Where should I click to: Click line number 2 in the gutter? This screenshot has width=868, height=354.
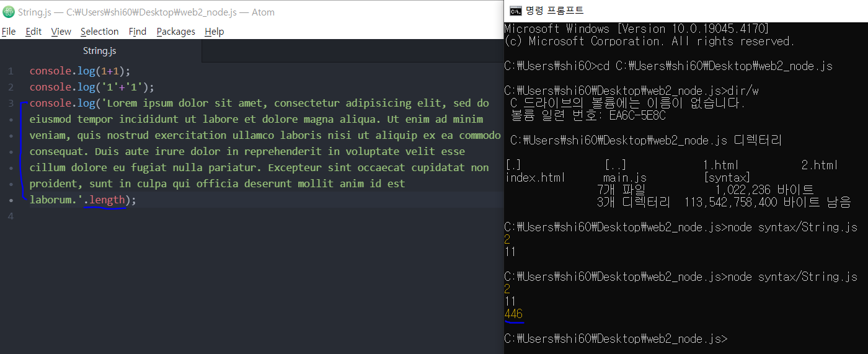click(x=11, y=87)
